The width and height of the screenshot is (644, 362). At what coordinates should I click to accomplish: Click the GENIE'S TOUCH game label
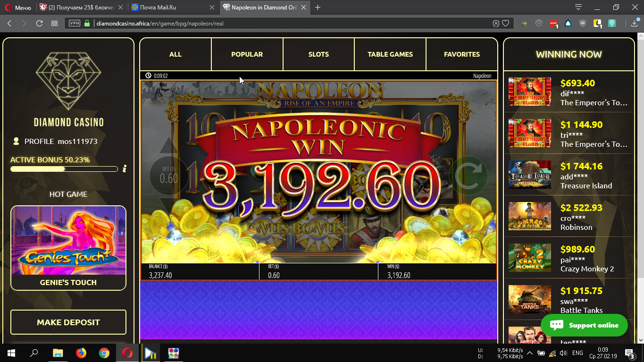68,282
